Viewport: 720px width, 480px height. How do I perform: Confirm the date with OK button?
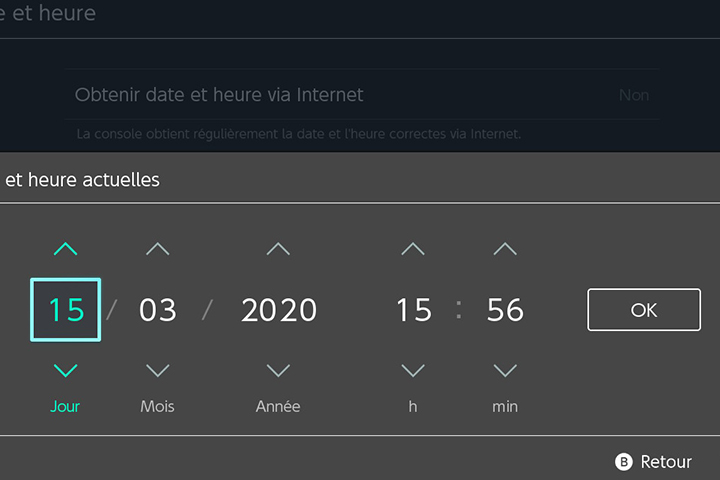coord(644,310)
